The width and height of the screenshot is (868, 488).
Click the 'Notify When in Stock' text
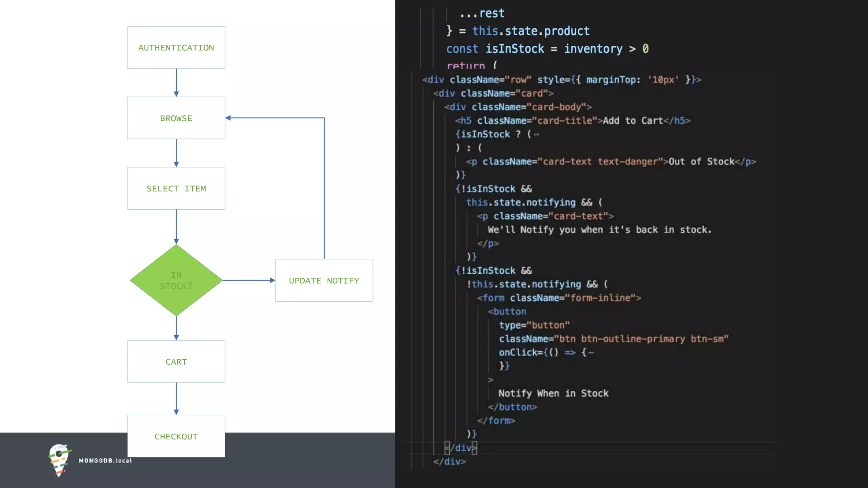click(x=553, y=393)
